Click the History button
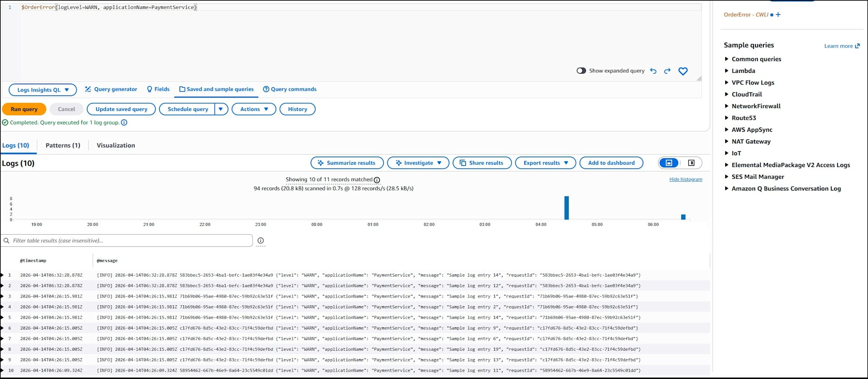Image resolution: width=868 pixels, height=379 pixels. tap(298, 109)
